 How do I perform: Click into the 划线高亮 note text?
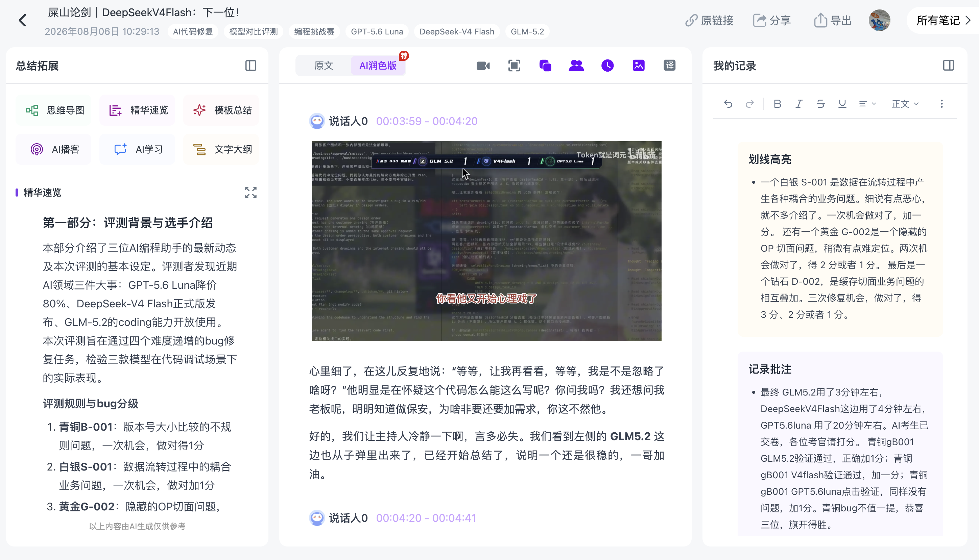click(843, 248)
